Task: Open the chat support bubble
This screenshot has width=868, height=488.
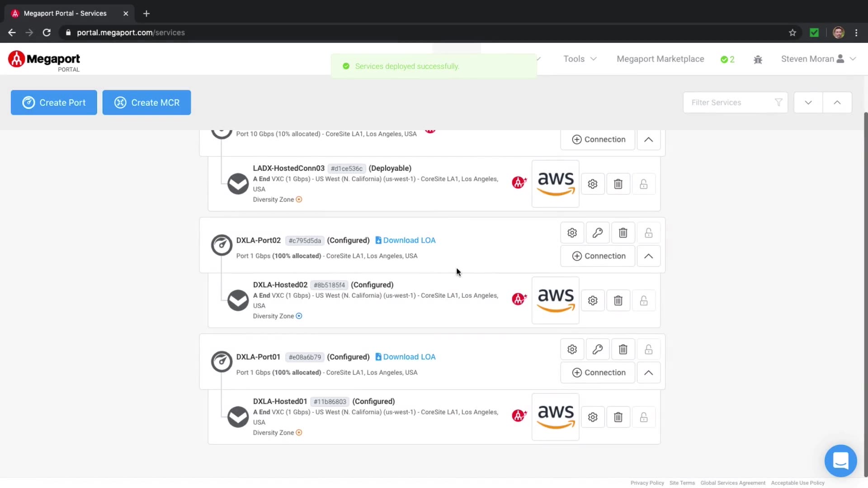Action: [x=840, y=461]
